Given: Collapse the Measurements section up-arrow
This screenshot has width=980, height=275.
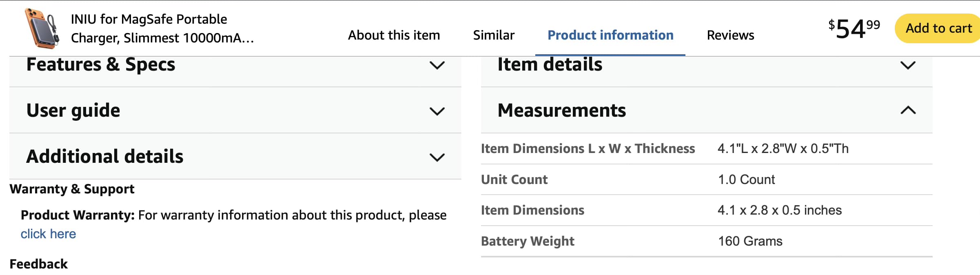Looking at the screenshot, I should pos(908,110).
